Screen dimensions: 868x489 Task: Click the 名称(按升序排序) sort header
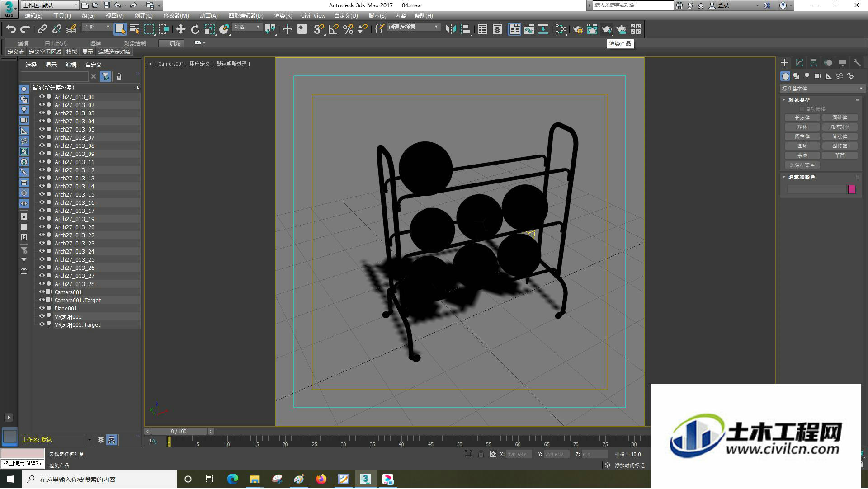(85, 88)
